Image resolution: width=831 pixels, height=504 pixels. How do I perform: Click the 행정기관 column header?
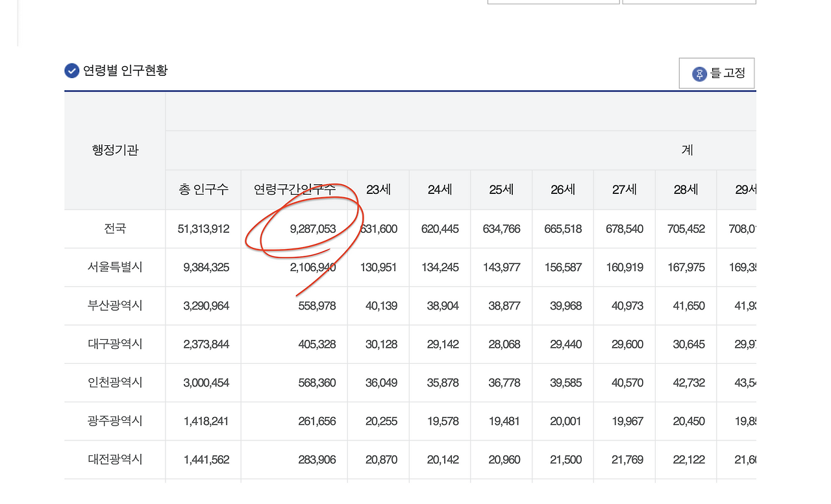click(115, 150)
